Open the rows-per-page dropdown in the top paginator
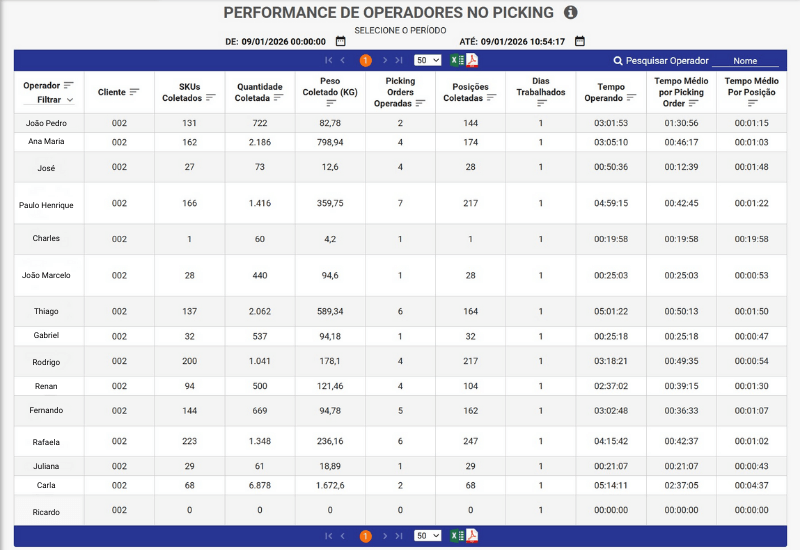The image size is (800, 550). pyautogui.click(x=428, y=60)
